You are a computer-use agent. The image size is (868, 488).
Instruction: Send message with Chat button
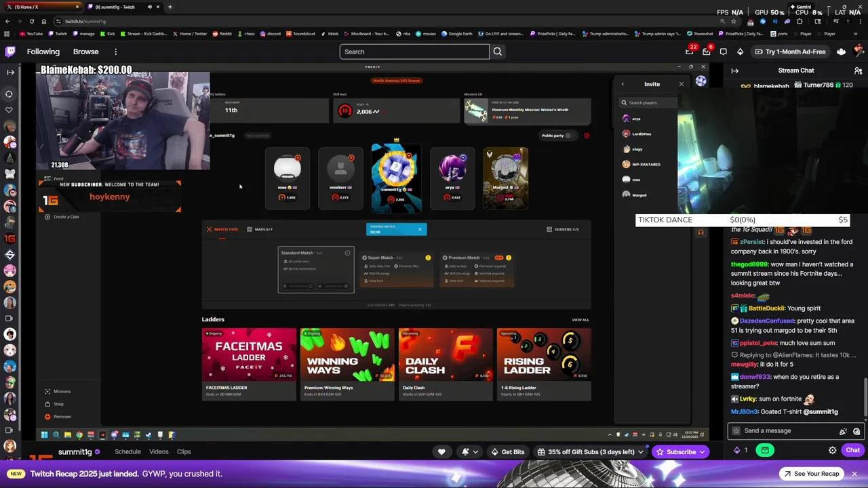pyautogui.click(x=852, y=451)
